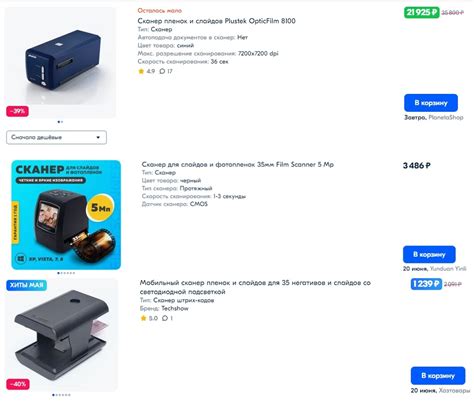The image size is (474, 402).
Task: Add the 35mm Film Scanner 5 Mp to cart
Action: point(429,254)
